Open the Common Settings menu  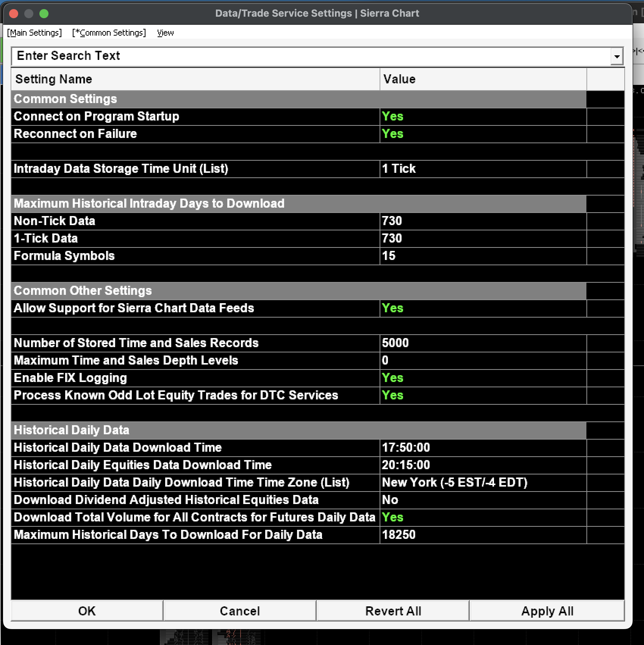pos(109,33)
